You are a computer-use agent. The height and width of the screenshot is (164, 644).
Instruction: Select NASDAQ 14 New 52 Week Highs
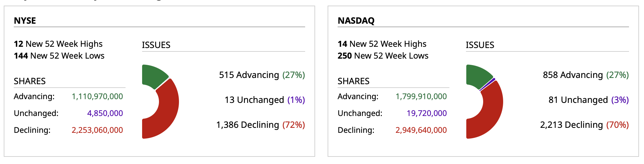tap(382, 44)
